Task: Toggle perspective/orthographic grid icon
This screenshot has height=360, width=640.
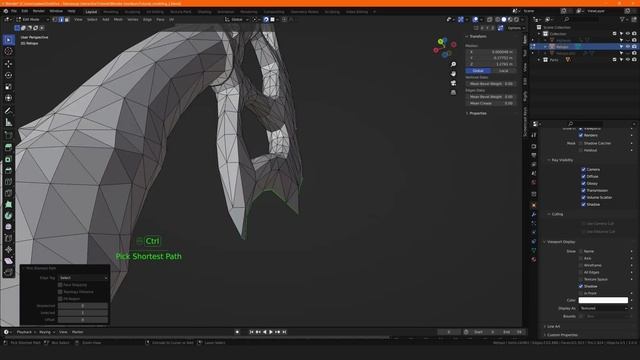Action: tap(453, 92)
